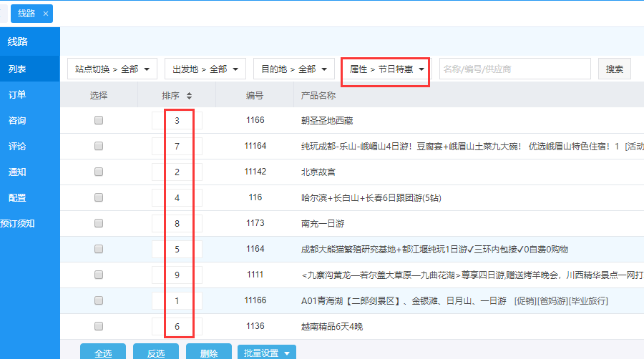Open the 批量设置 dropdown menu

[x=266, y=353]
